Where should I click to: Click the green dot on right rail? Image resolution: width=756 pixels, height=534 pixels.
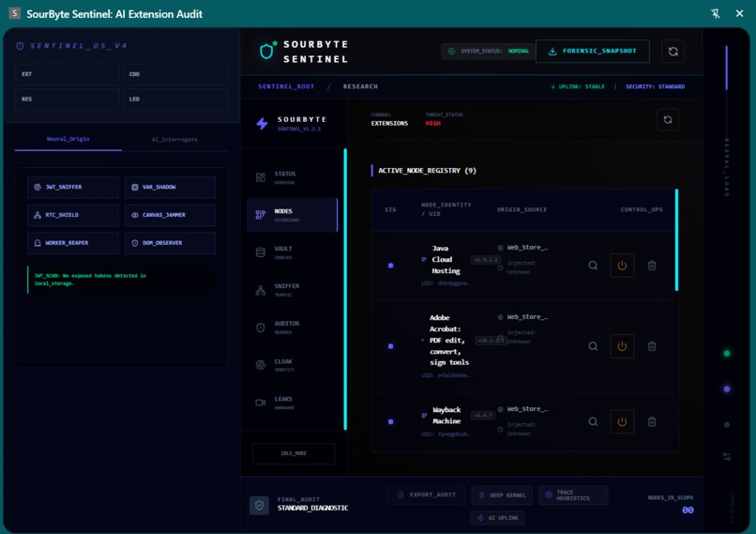(x=727, y=354)
